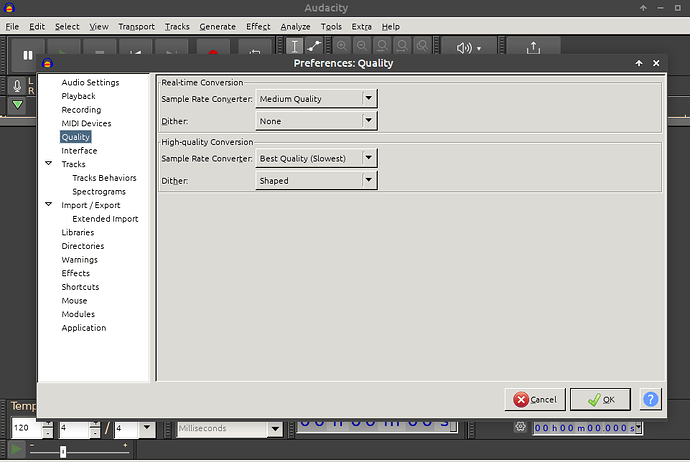Click the Share Audio upload icon
The image size is (690, 462).
pos(533,47)
